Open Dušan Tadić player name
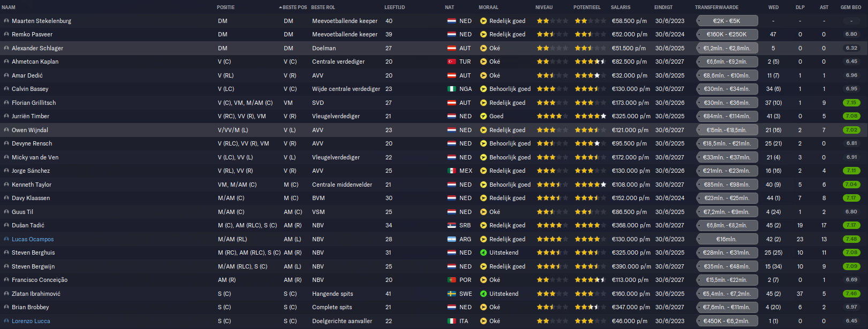Viewport: 868px width, 329px height. [x=28, y=225]
